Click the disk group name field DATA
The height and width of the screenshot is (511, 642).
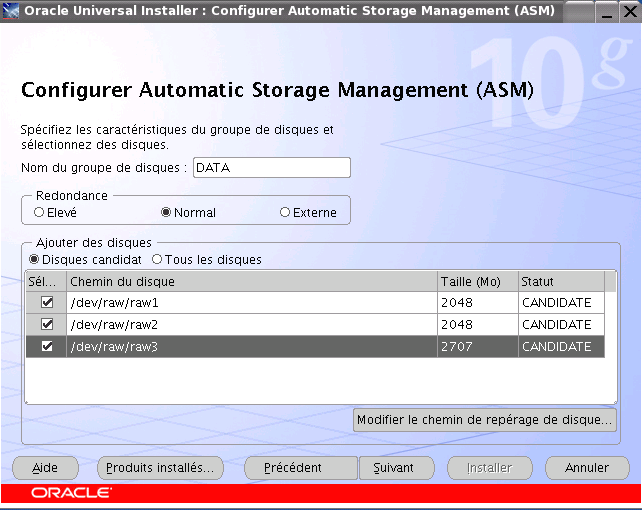272,167
